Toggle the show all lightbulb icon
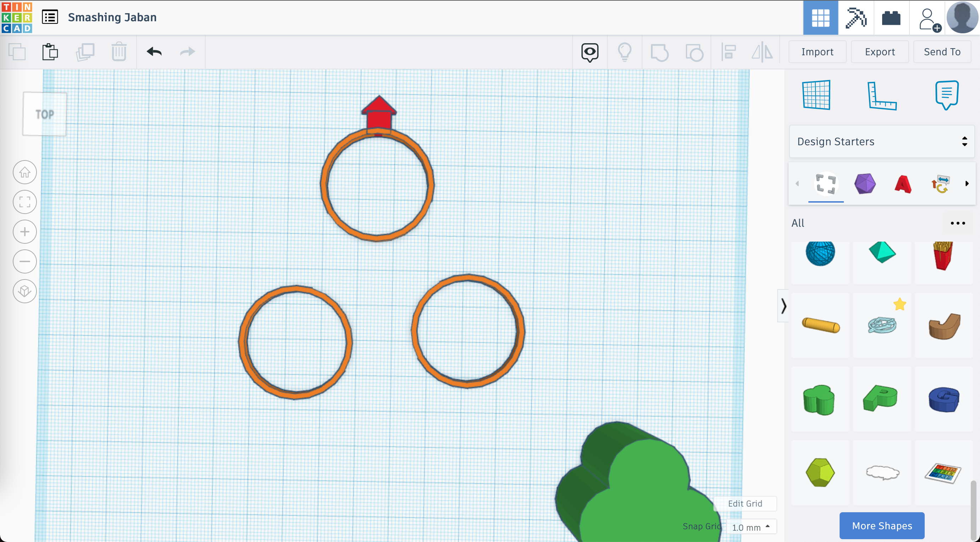 [x=624, y=52]
